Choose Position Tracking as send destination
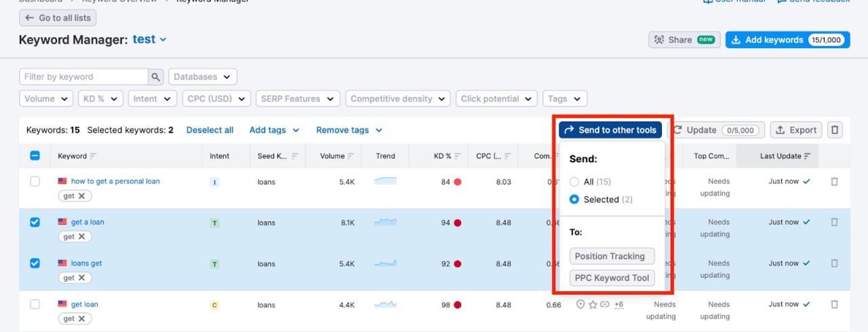The height and width of the screenshot is (332, 868). click(612, 256)
